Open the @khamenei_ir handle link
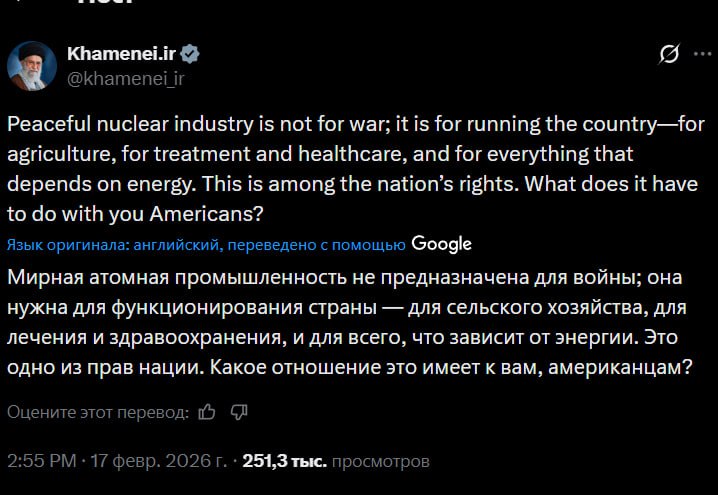The image size is (718, 495). coord(126,77)
